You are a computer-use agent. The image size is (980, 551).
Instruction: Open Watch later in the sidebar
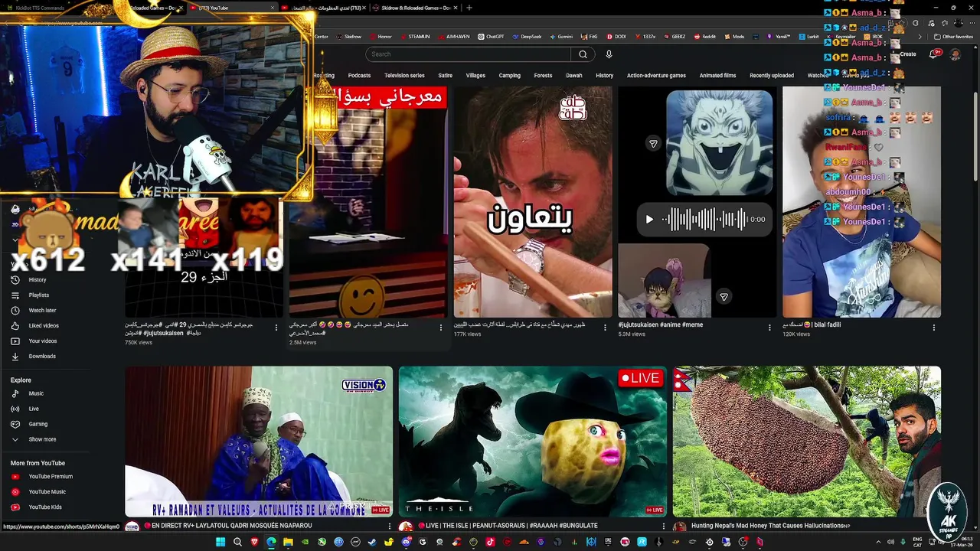click(x=42, y=311)
